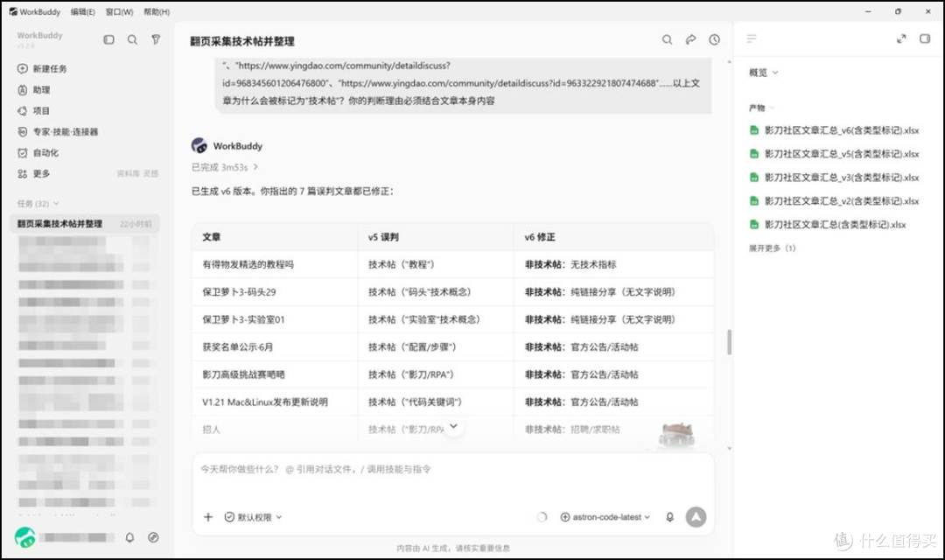Open the 概览 dropdown

click(764, 73)
